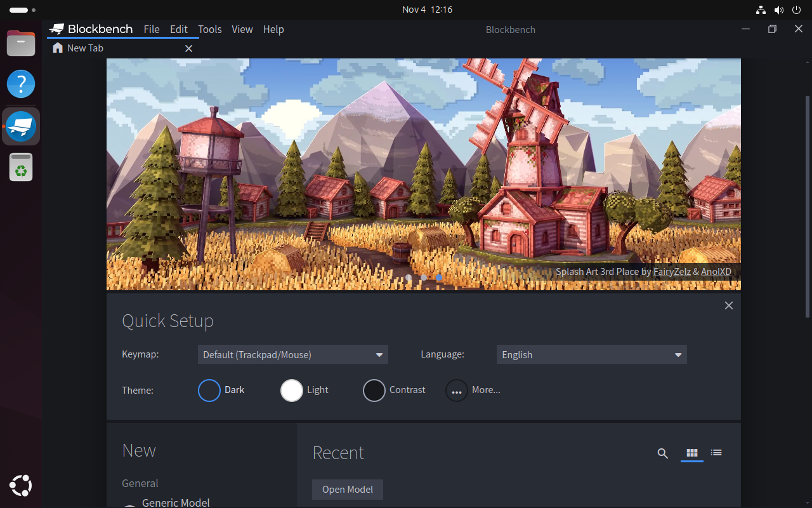Open Show Applications Ubuntu button
This screenshot has height=508, width=812.
point(21,486)
